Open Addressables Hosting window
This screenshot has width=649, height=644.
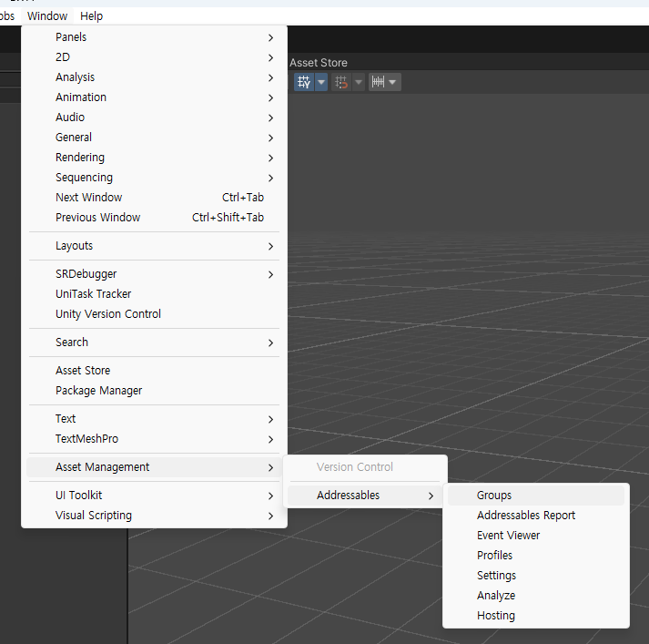536,616
